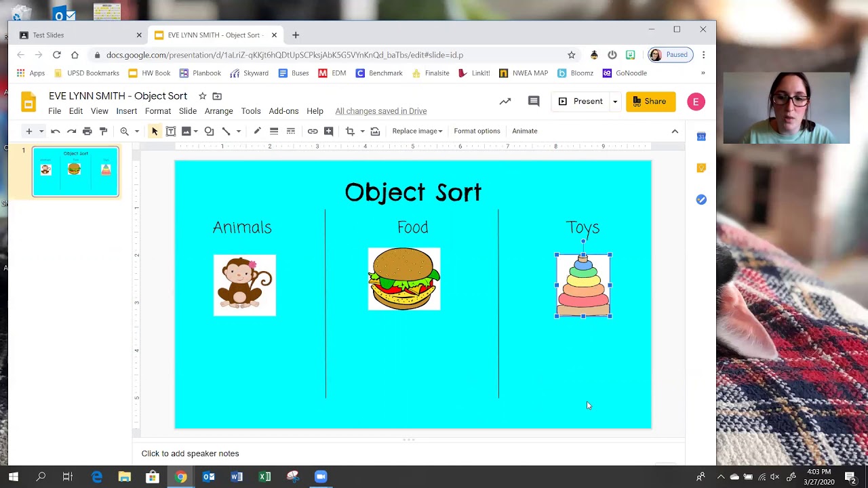Click the Crop image tool
The image size is (868, 488).
coord(350,131)
